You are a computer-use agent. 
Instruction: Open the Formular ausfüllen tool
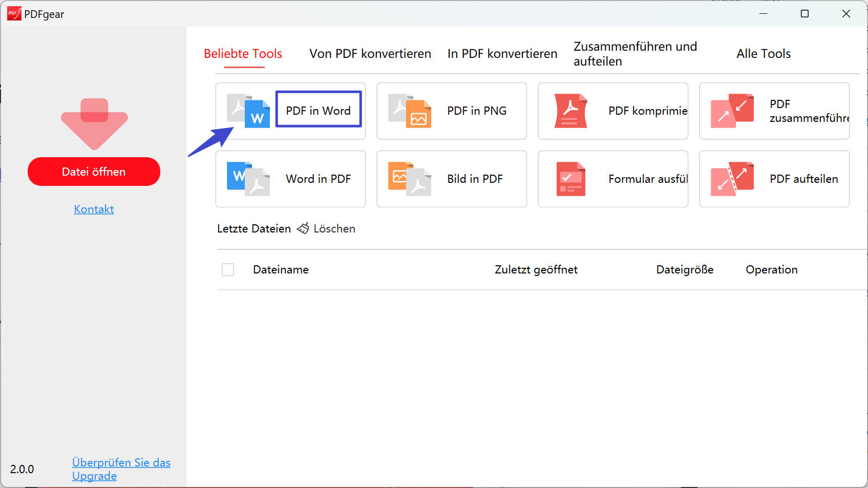[612, 179]
